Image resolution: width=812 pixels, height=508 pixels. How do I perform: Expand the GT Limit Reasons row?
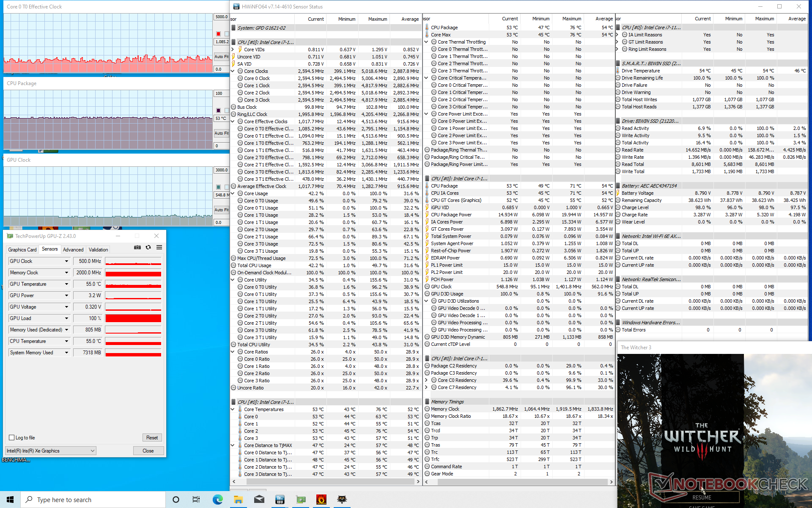coord(617,42)
